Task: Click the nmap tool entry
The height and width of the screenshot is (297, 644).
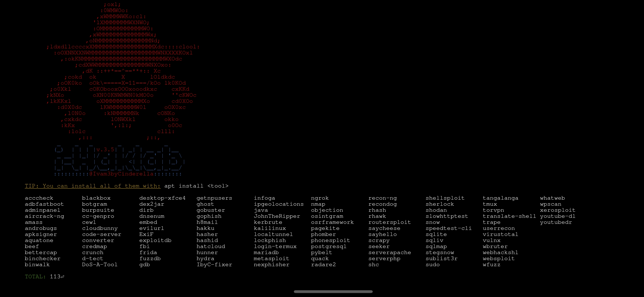Action: click(x=319, y=204)
